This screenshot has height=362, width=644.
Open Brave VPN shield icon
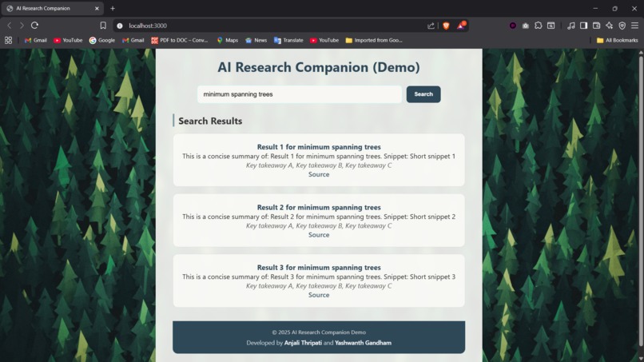coord(622,26)
